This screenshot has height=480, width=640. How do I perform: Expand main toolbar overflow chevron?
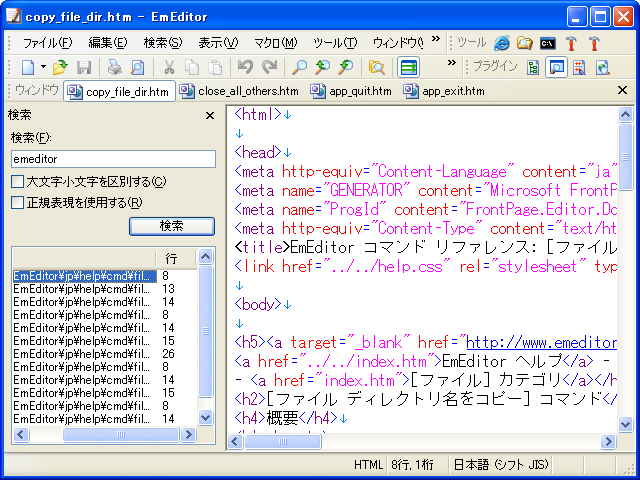(x=451, y=63)
